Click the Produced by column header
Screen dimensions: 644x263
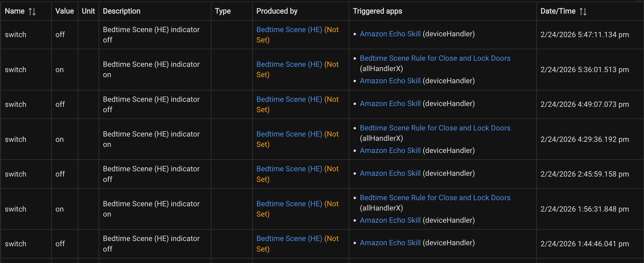(277, 11)
